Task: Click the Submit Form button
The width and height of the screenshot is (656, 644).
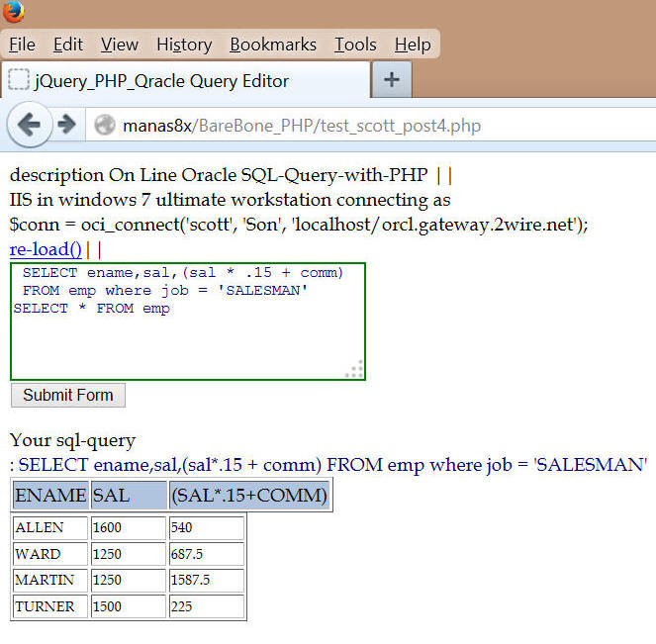Action: click(x=68, y=395)
